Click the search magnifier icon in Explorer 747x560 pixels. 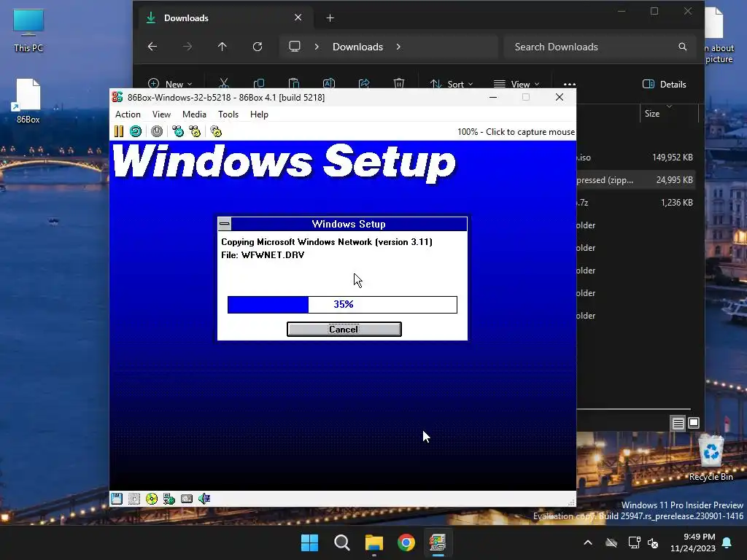point(683,47)
